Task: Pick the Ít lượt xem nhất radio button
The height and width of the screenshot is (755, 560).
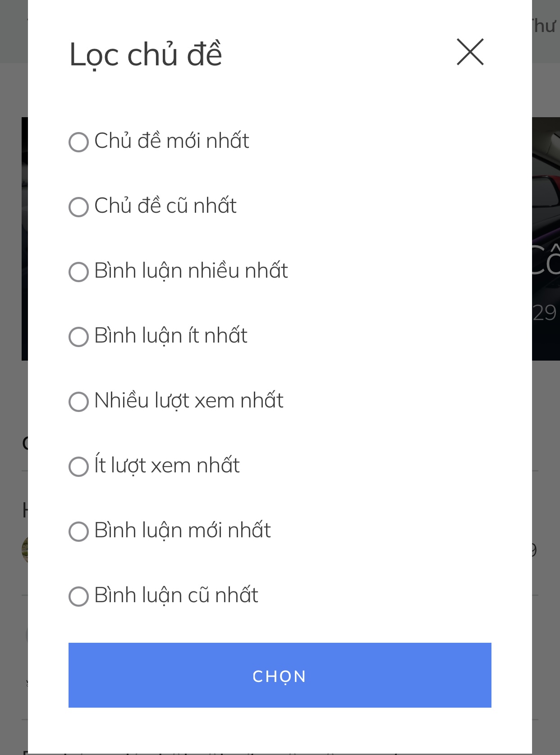Action: 78,467
